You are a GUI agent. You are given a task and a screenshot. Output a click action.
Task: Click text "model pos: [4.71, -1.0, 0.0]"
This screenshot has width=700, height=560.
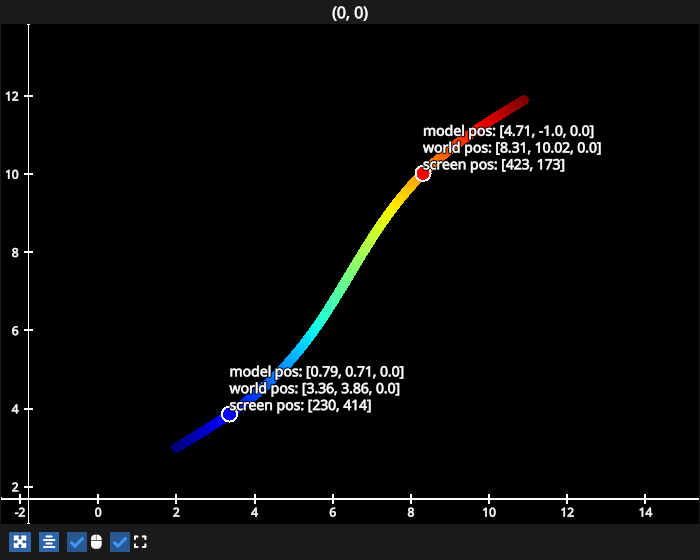(x=508, y=131)
